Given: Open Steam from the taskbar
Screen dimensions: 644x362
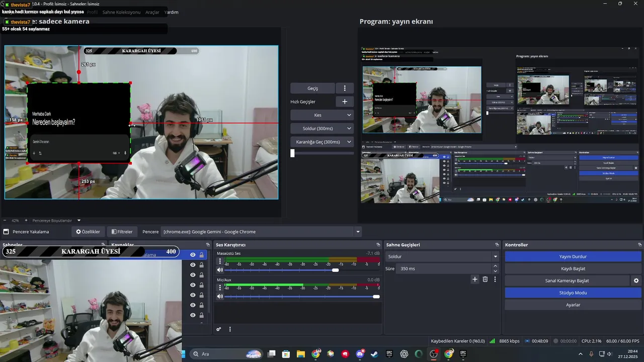Looking at the screenshot, I should pos(374,354).
